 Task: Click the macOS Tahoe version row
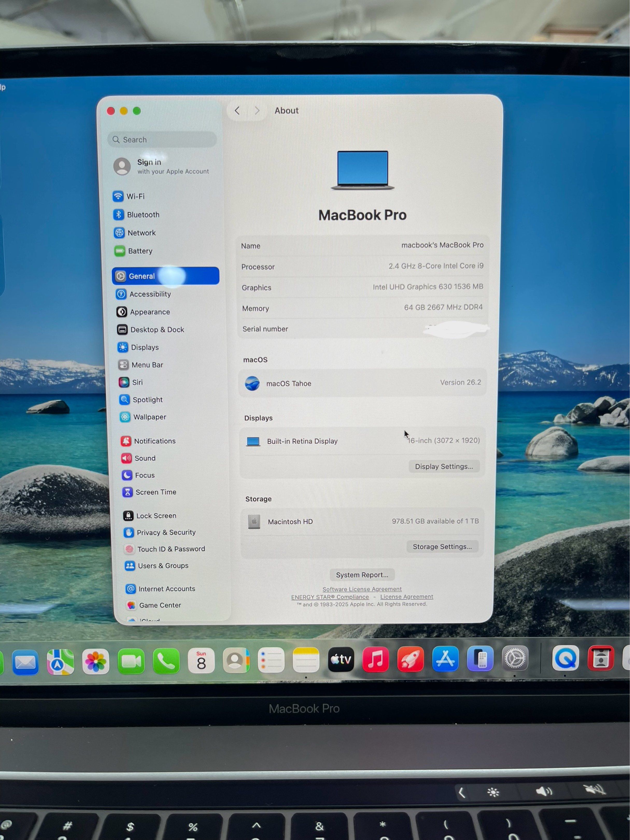point(363,383)
